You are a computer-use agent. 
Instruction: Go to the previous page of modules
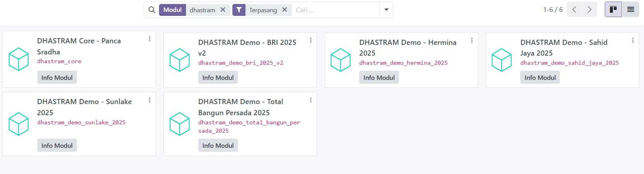[574, 10]
